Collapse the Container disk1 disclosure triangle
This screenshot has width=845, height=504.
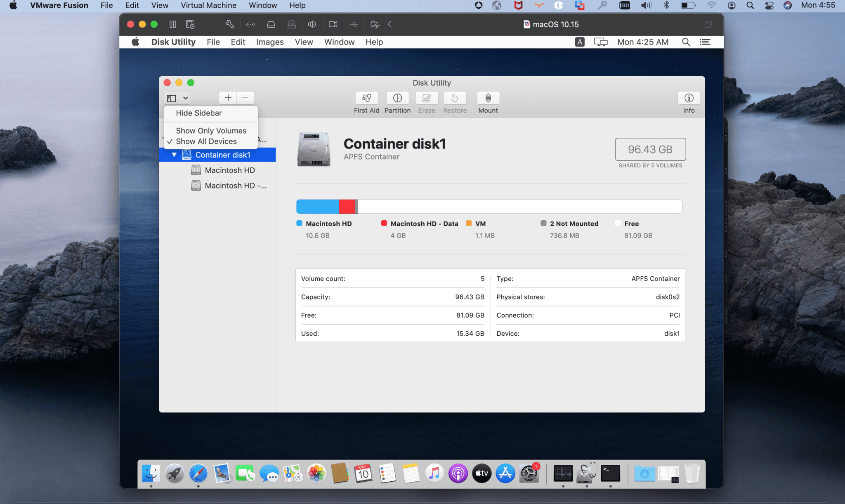(x=174, y=155)
